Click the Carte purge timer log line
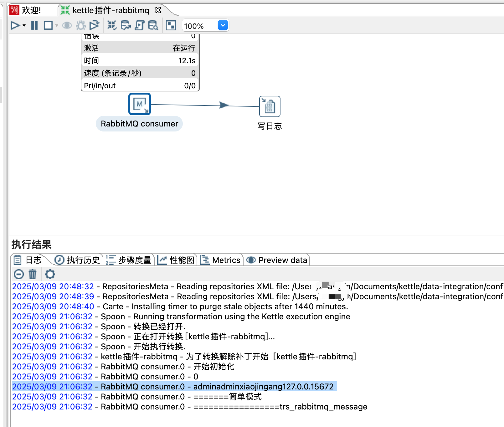 pos(180,306)
